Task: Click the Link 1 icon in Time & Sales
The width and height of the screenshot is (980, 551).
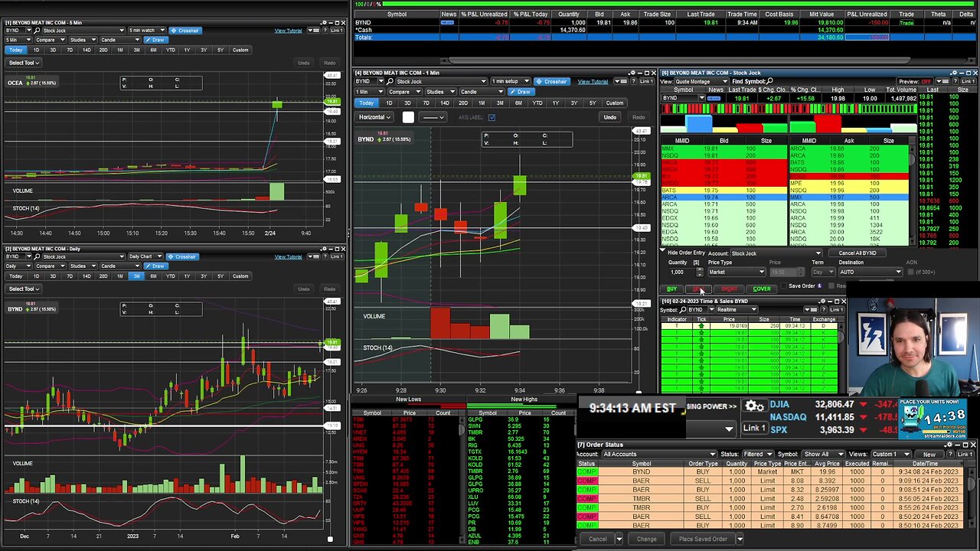Action: point(835,310)
